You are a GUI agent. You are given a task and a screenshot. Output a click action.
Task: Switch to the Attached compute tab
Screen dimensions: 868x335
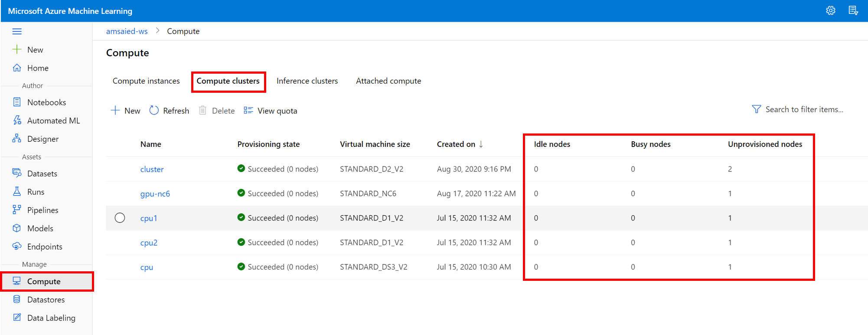coord(388,81)
